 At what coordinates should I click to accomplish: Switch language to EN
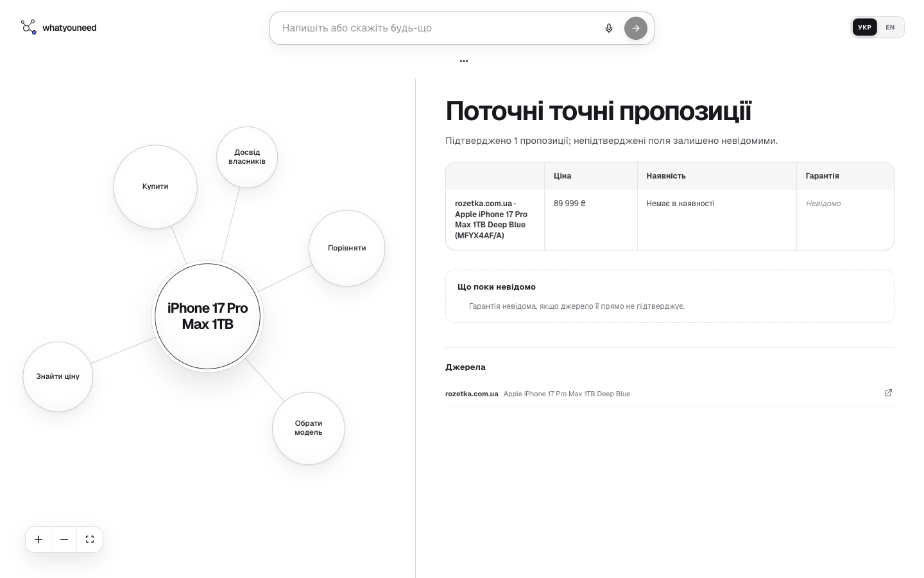[890, 28]
